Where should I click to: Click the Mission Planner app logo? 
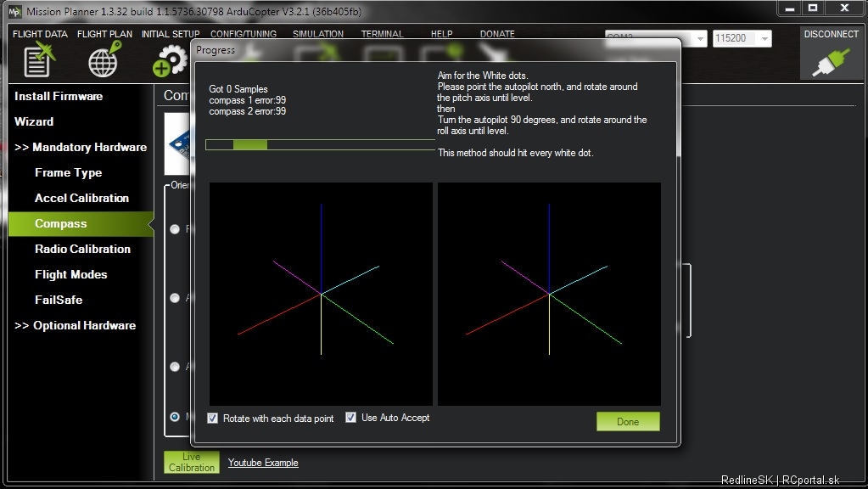coord(14,11)
